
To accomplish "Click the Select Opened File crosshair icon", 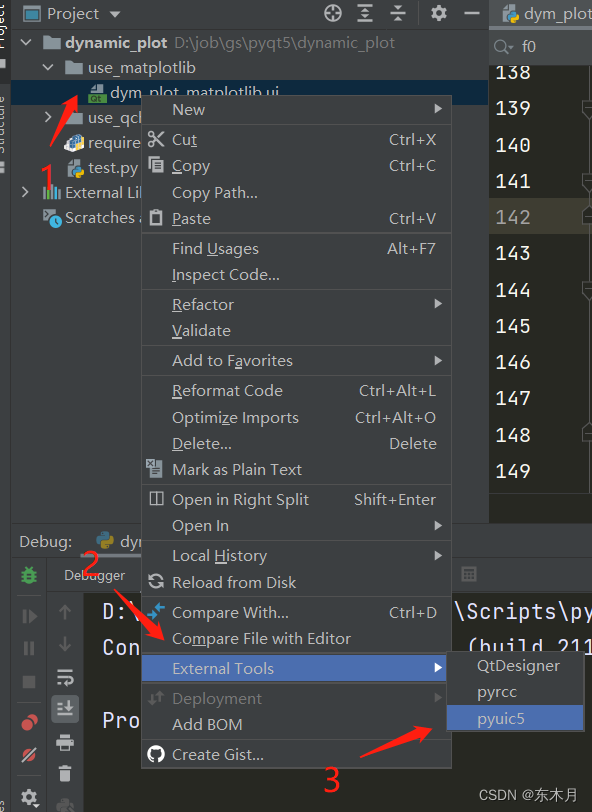I will pos(333,13).
